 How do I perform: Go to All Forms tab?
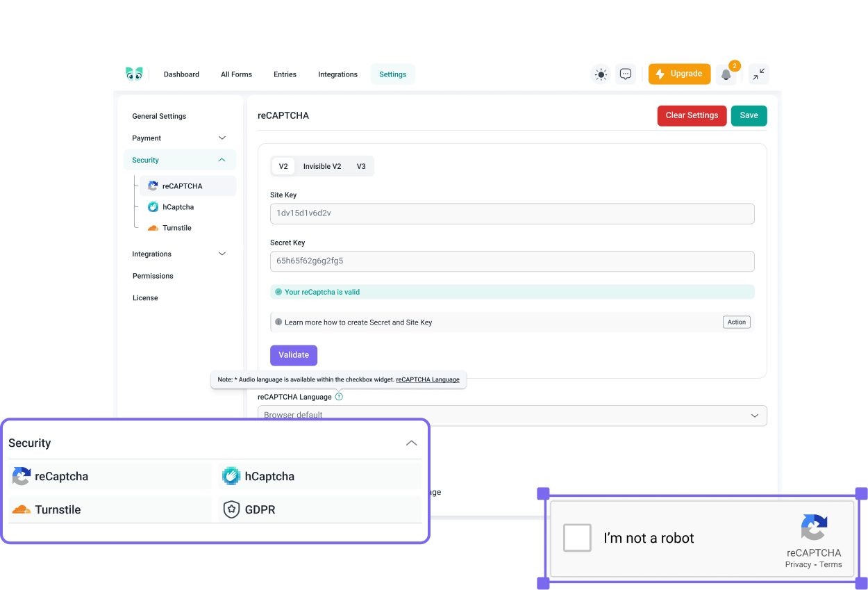(x=236, y=74)
